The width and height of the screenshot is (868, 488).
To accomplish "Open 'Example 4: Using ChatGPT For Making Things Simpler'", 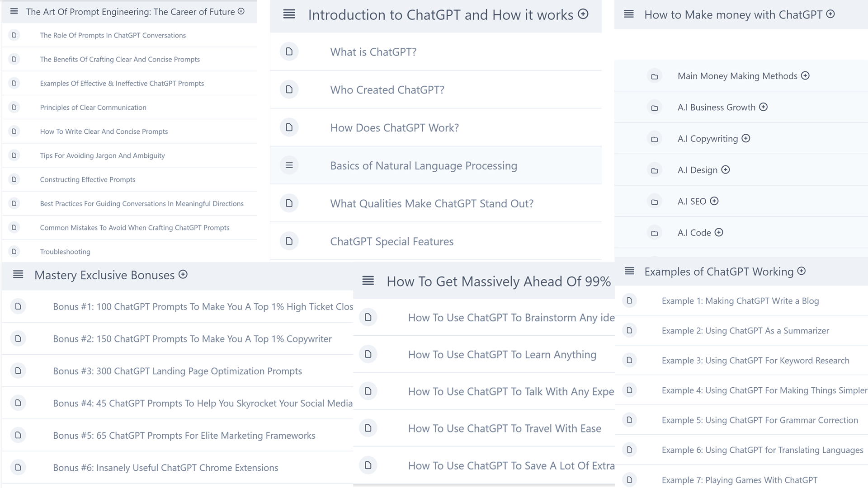I will pos(764,390).
